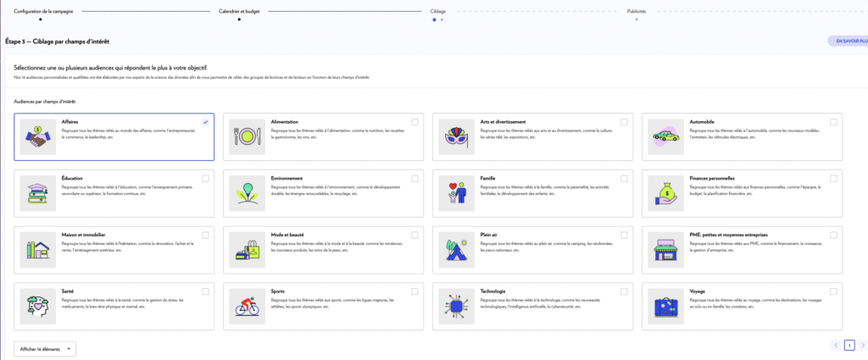Open the Publicités step
The width and height of the screenshot is (868, 360).
(637, 12)
